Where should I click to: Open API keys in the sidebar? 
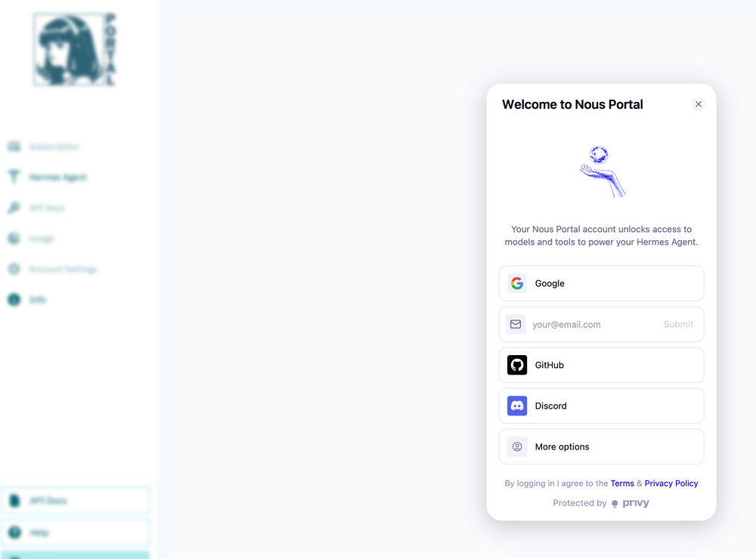click(46, 208)
